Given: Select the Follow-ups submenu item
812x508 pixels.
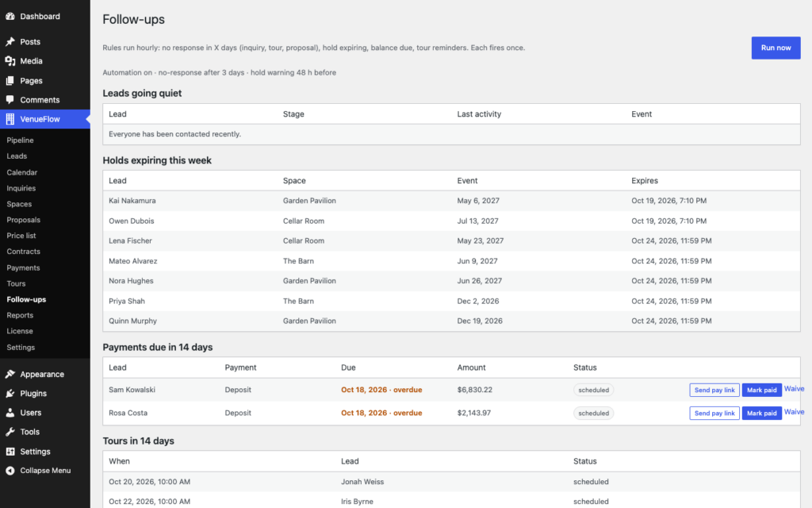Looking at the screenshot, I should click(x=26, y=299).
